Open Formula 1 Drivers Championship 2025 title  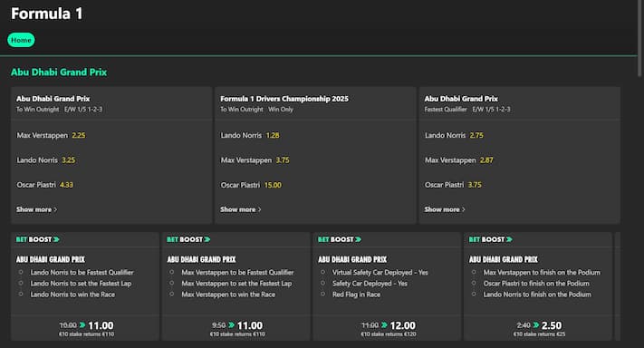(284, 99)
